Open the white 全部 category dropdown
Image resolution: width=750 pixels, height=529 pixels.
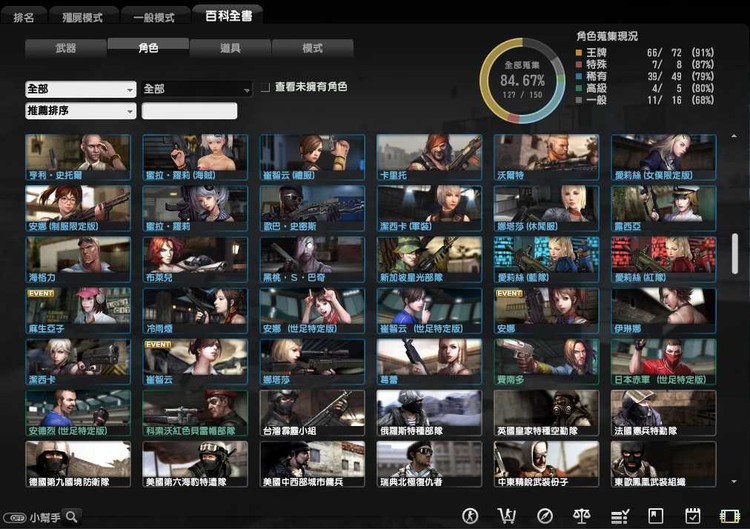click(80, 89)
